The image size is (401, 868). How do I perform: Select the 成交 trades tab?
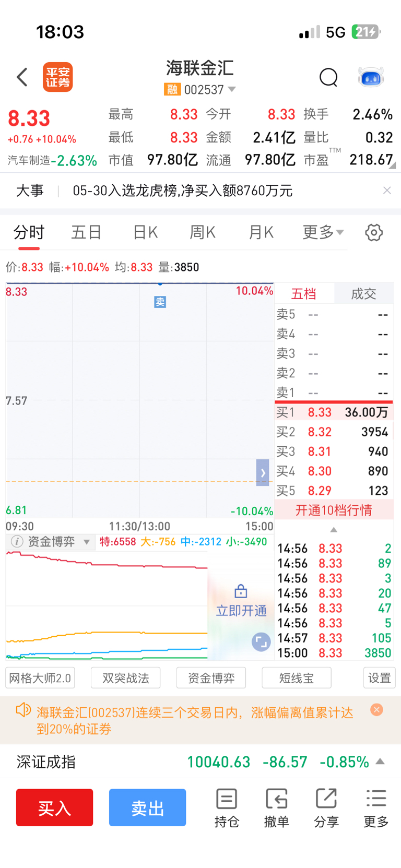click(363, 294)
